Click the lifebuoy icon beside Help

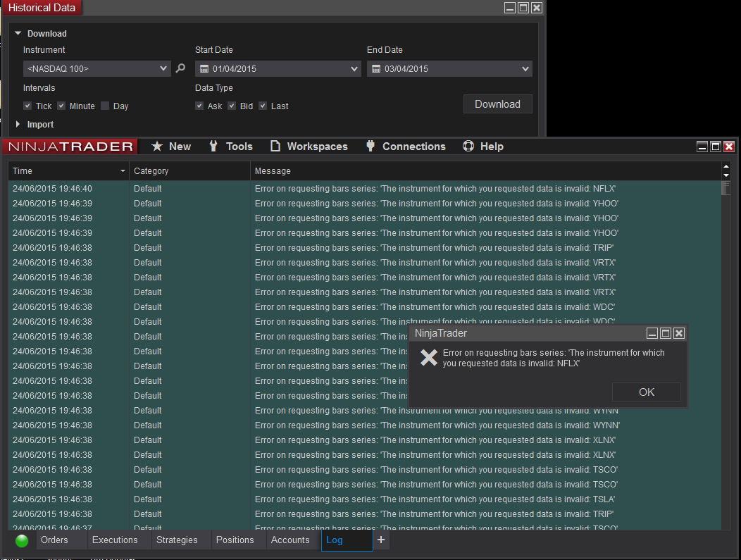point(468,146)
